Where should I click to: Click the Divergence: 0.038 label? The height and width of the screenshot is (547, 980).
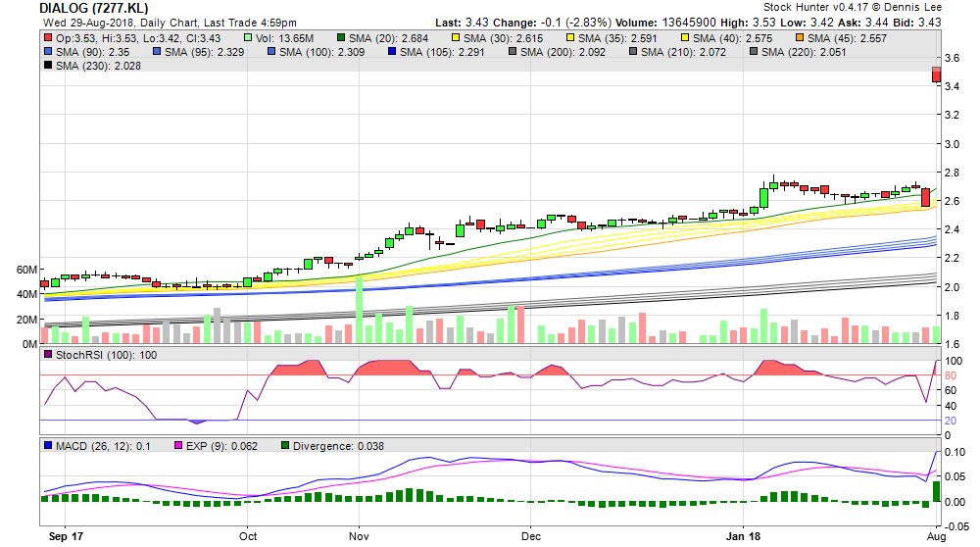338,446
